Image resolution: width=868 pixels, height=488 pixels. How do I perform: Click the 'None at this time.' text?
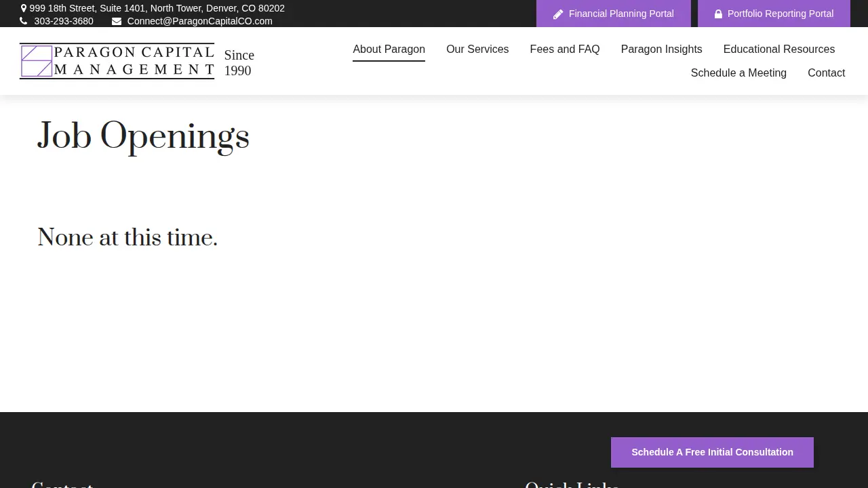(x=127, y=238)
